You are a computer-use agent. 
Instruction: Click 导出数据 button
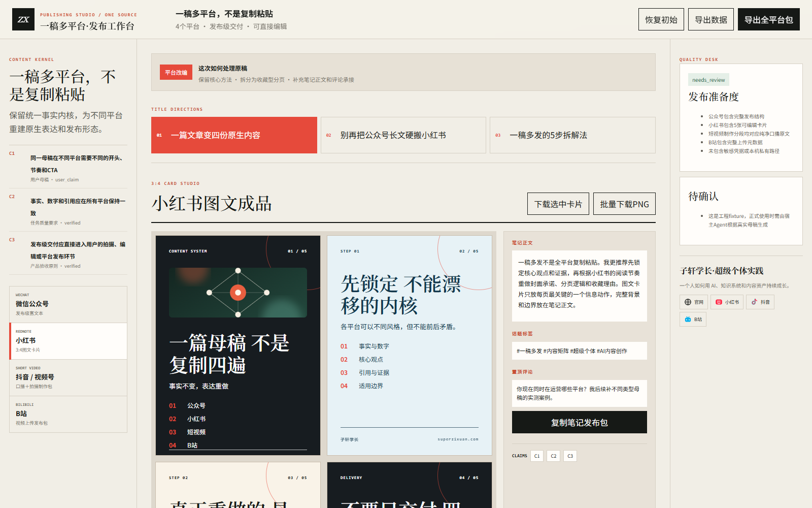pyautogui.click(x=711, y=19)
